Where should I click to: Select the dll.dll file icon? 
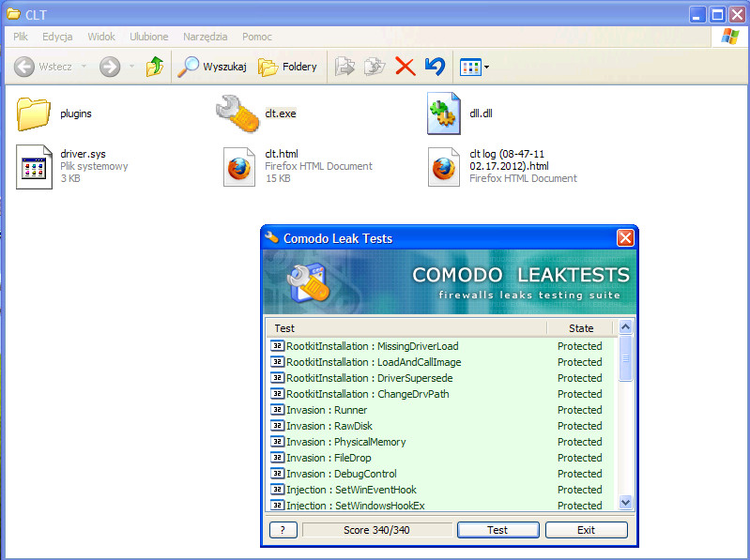[x=444, y=114]
